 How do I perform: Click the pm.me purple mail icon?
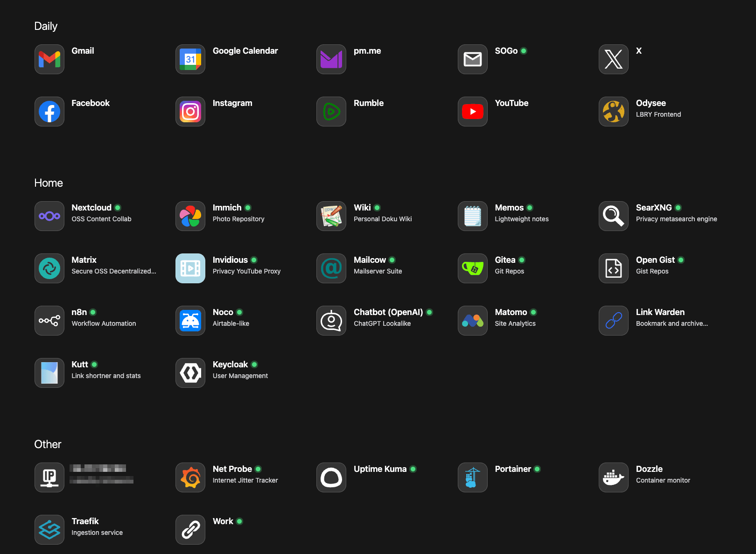331,59
